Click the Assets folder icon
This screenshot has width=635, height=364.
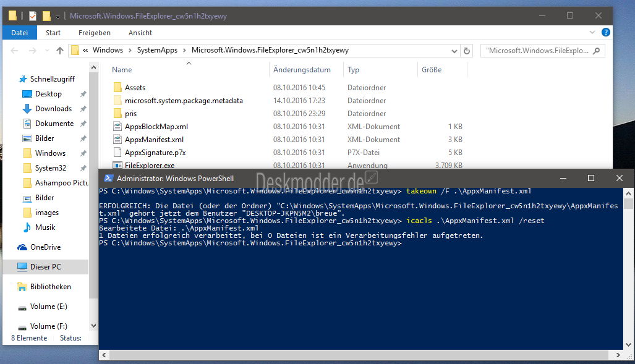[x=117, y=88]
